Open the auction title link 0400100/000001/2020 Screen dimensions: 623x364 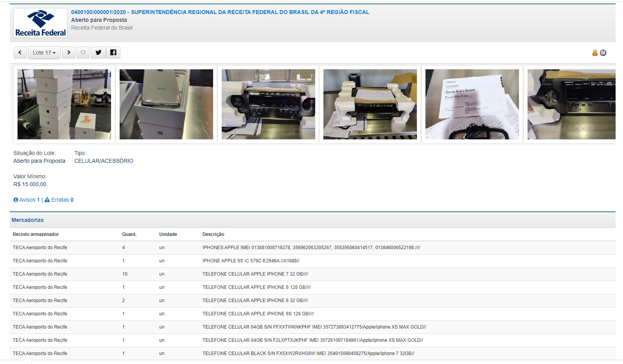point(220,12)
